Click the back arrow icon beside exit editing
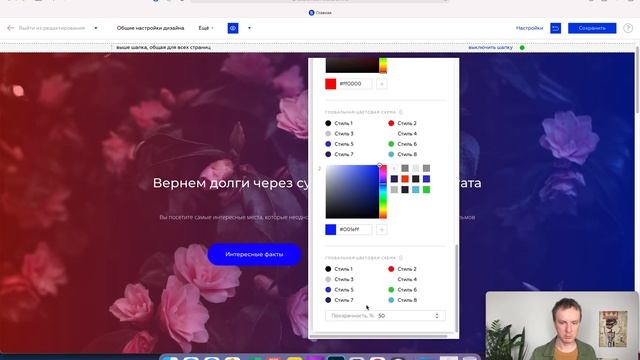The image size is (640, 360). [x=11, y=28]
